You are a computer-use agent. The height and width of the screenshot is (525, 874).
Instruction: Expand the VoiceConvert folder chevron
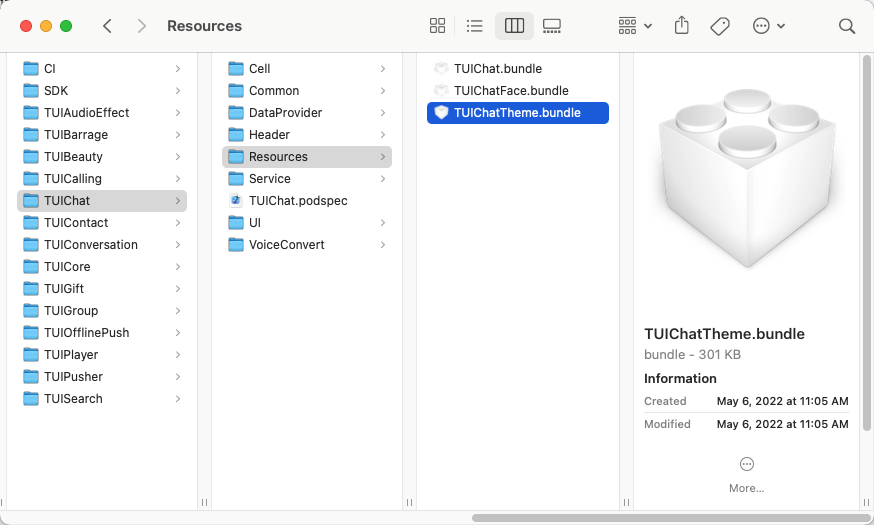click(383, 245)
